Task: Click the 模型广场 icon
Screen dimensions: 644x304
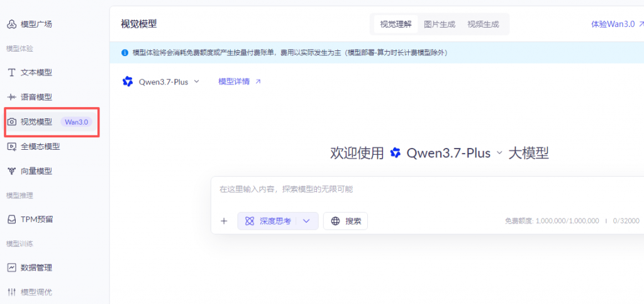Action: tap(11, 25)
